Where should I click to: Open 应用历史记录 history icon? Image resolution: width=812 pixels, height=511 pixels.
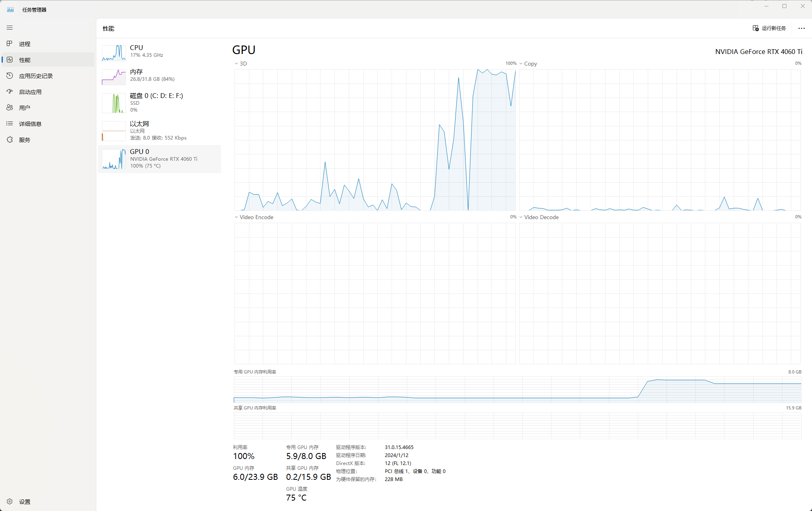[10, 76]
